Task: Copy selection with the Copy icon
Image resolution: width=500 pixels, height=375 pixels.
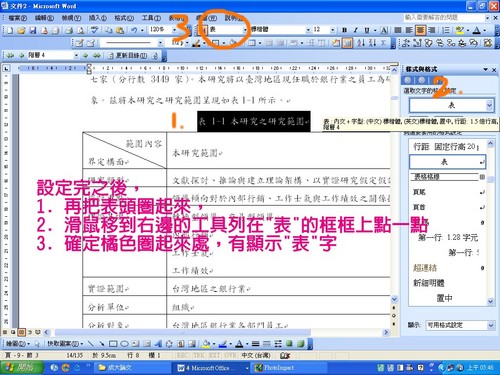Action: (x=109, y=30)
